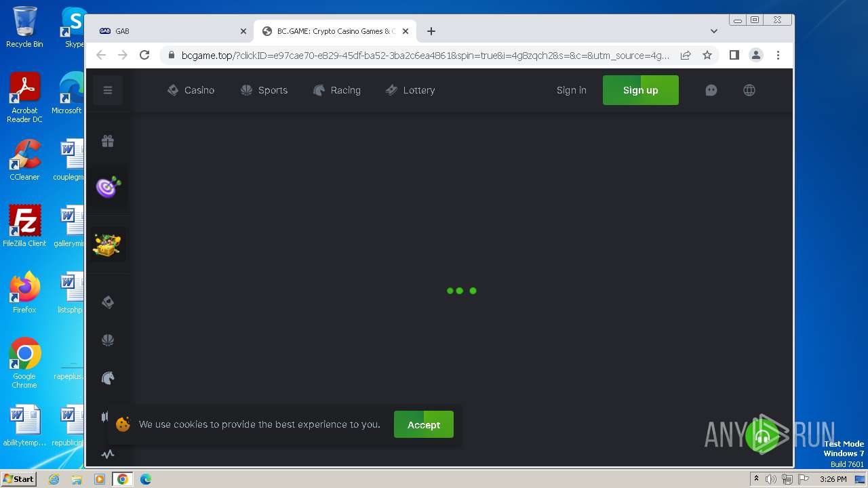Open the abilitytemp Word document on desktop
Image resolution: width=868 pixels, height=488 pixels.
(x=24, y=426)
